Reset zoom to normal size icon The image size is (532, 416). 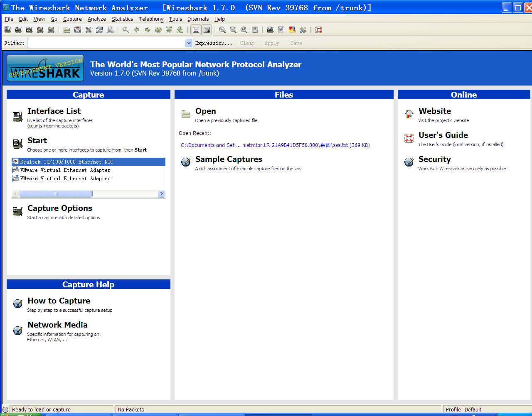(x=244, y=30)
